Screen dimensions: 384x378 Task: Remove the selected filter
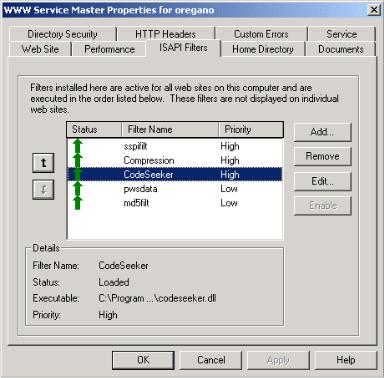322,156
